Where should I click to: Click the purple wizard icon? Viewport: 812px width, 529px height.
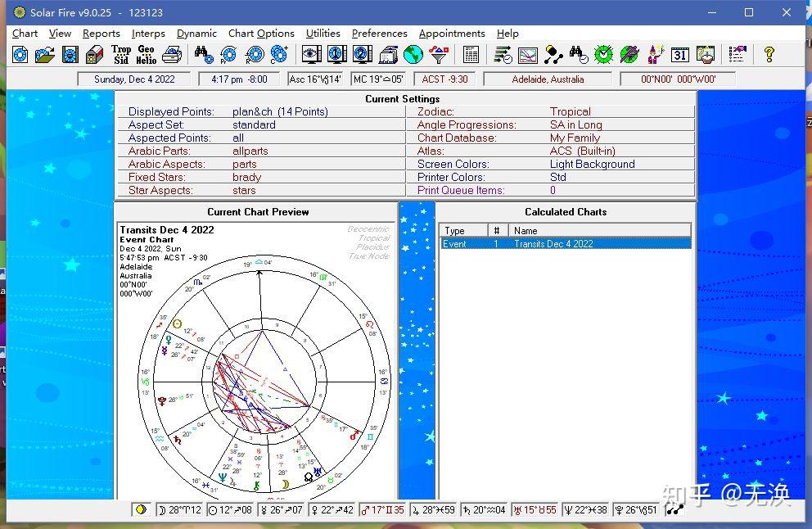tap(655, 54)
